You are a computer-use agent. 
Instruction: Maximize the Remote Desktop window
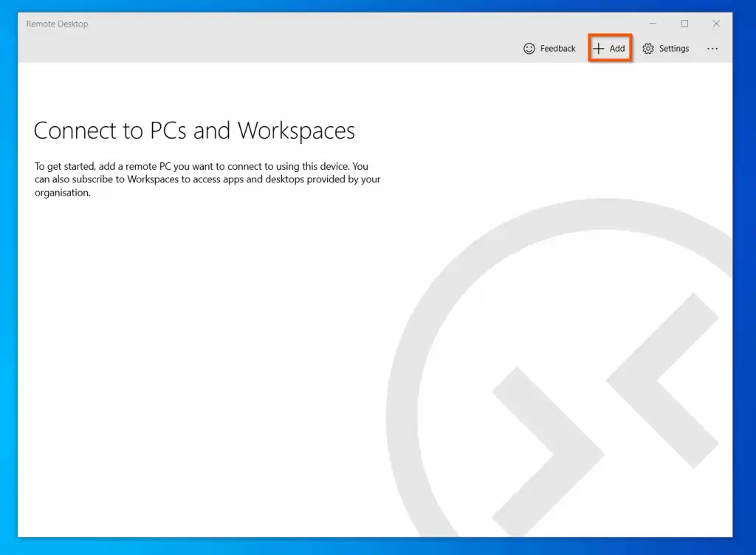click(x=684, y=23)
